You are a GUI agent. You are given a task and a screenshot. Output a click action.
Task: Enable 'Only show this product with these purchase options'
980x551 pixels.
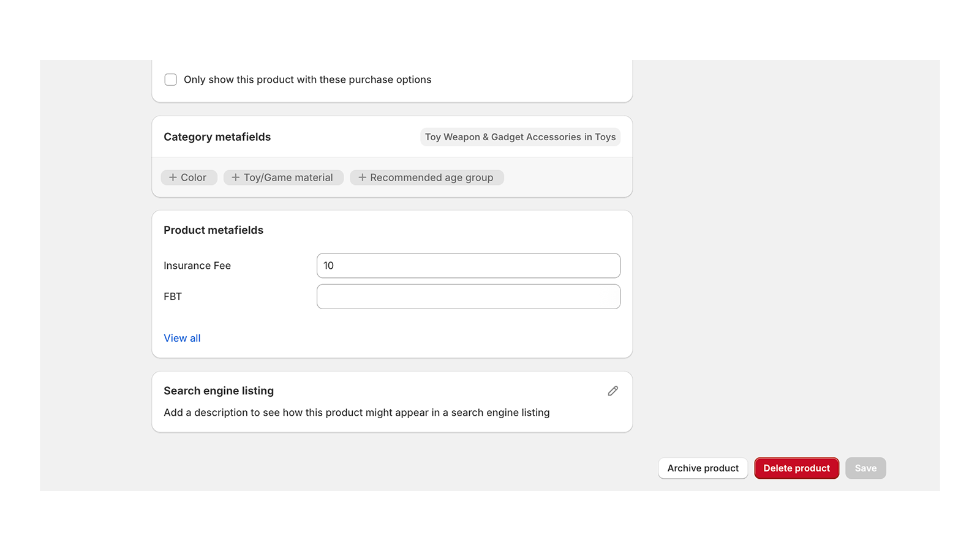(x=170, y=80)
